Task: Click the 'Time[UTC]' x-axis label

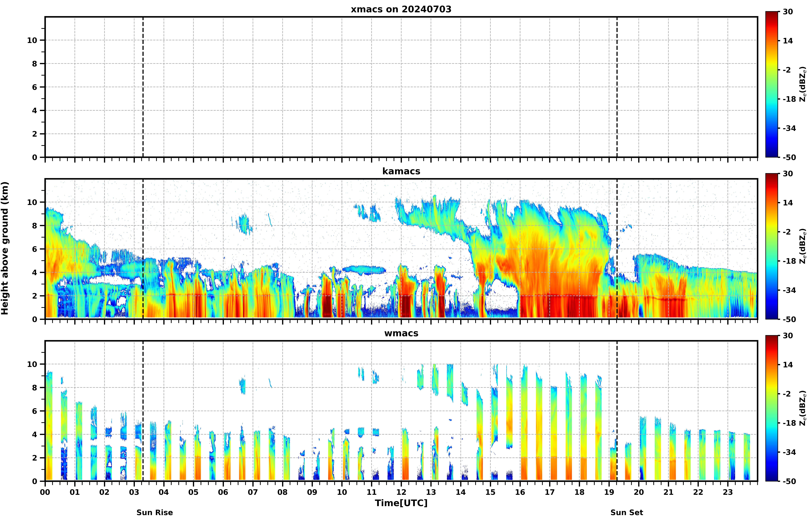Action: click(401, 503)
